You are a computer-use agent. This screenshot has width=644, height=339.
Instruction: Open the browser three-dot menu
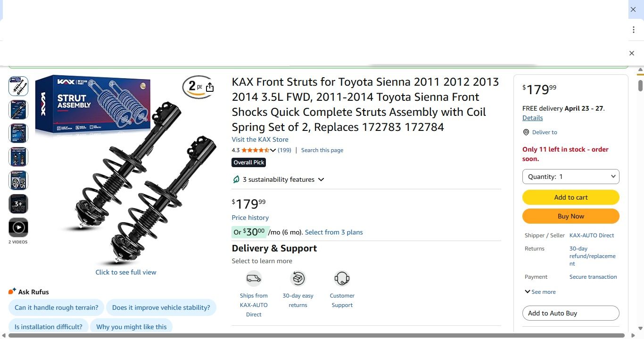pos(634,30)
